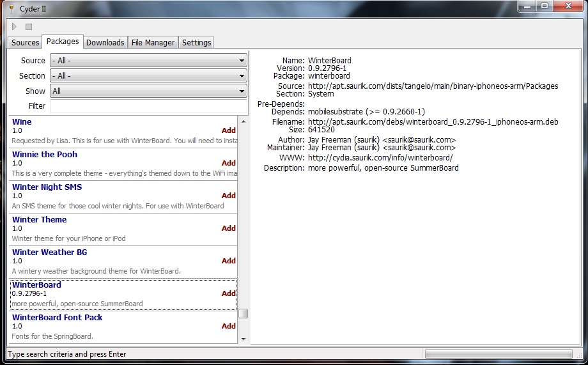Open the Downloads tab
This screenshot has height=365, width=588.
[x=105, y=43]
